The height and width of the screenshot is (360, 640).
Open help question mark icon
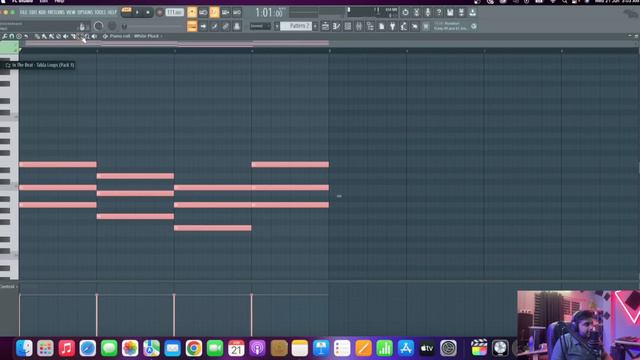439,12
